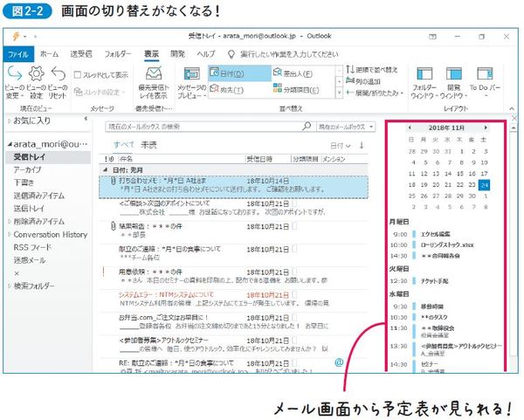Image resolution: width=524 pixels, height=420 pixels.
Task: Go to previous month in calendar
Action: (410, 127)
